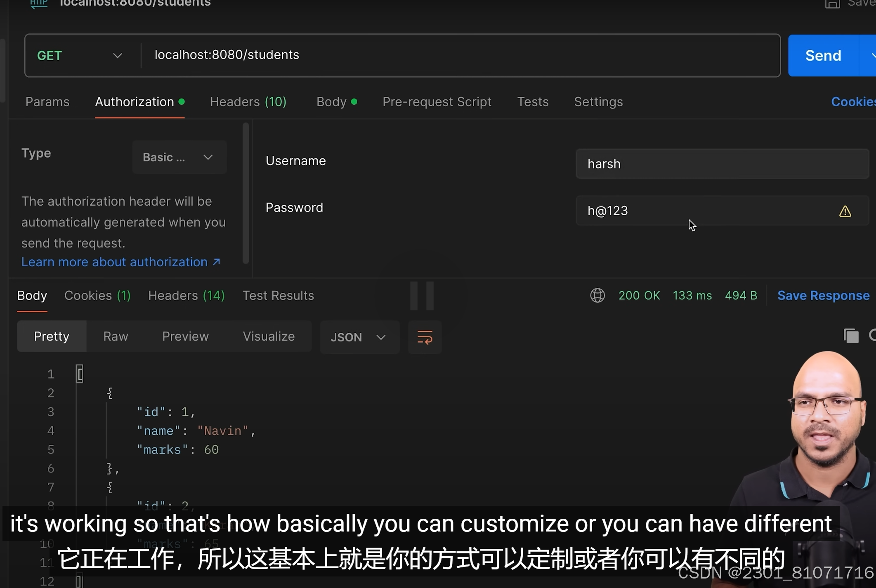The image size is (876, 588).
Task: Click the vertical scrollbar in the Authorization panel
Action: click(245, 194)
